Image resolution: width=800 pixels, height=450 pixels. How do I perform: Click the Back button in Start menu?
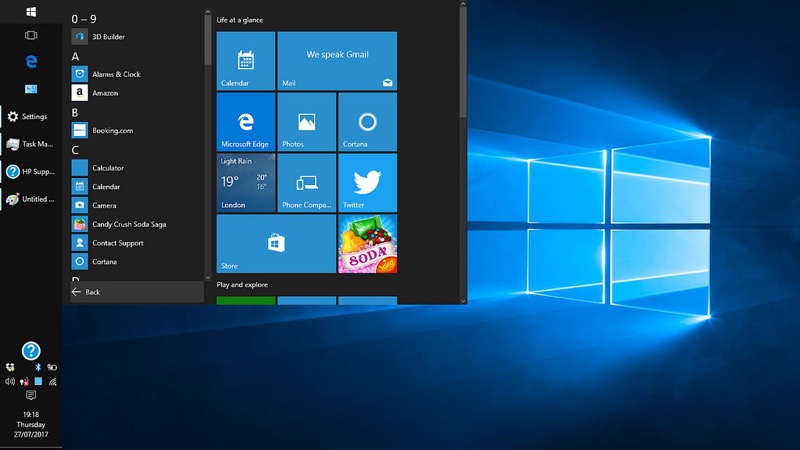click(92, 292)
